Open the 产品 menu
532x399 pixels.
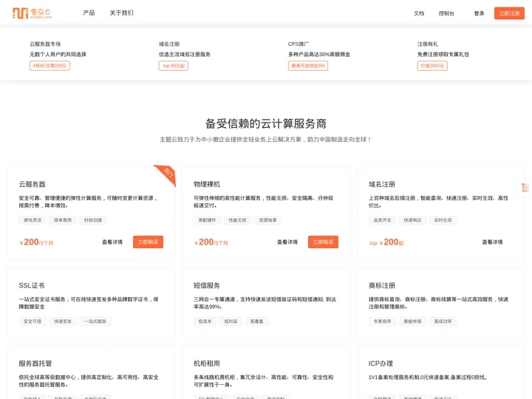(x=89, y=13)
